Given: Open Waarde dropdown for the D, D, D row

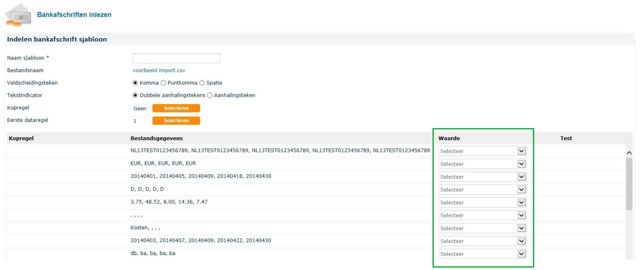Looking at the screenshot, I should [x=482, y=190].
